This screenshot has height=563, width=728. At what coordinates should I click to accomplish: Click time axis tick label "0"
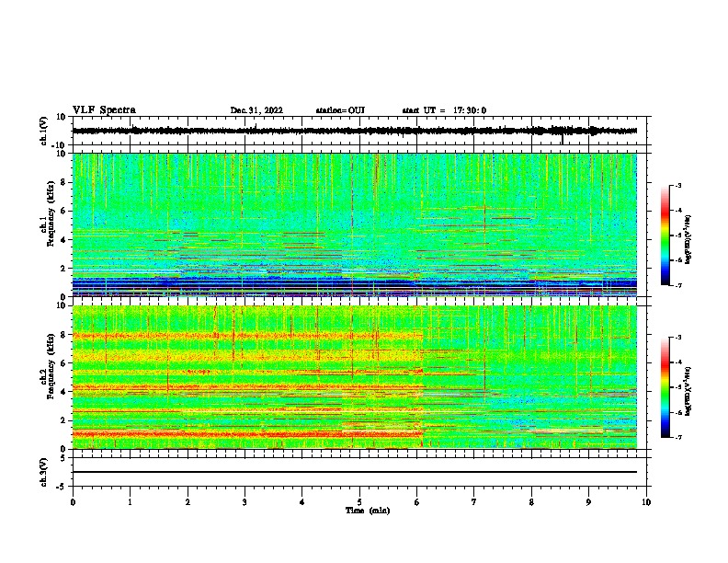coord(73,502)
